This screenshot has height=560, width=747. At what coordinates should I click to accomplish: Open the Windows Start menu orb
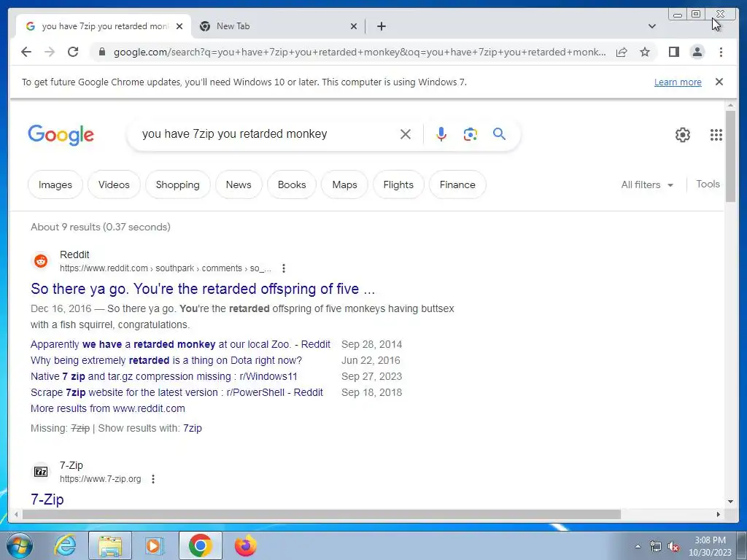point(20,545)
